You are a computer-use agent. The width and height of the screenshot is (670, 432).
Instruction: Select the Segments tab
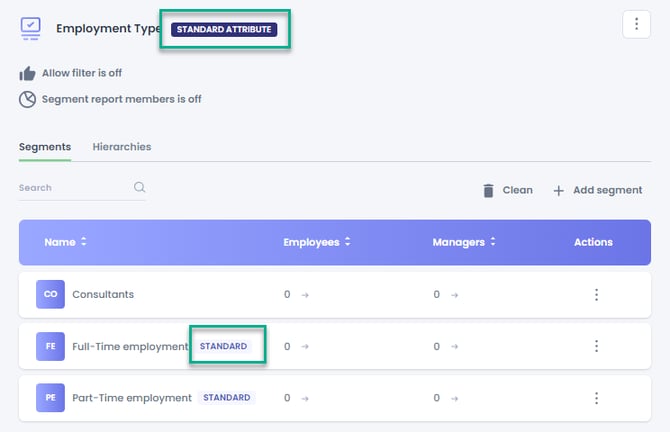tap(44, 147)
